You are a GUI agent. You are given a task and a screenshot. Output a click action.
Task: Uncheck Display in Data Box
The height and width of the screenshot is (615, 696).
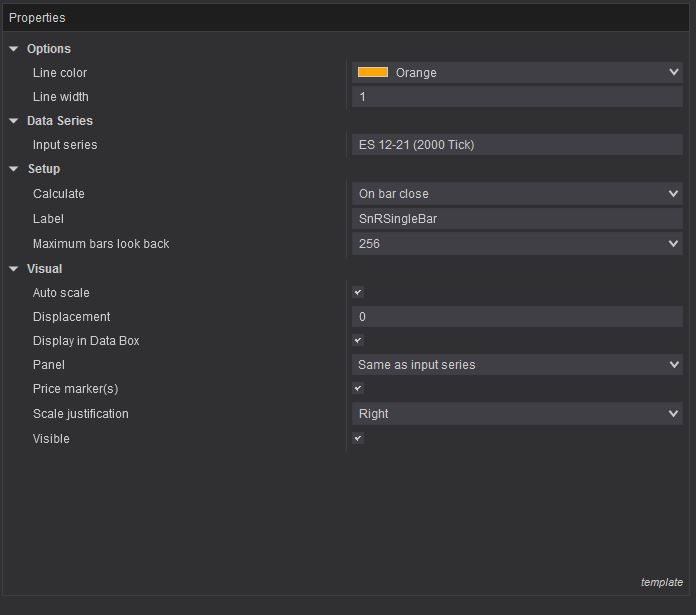(x=358, y=341)
